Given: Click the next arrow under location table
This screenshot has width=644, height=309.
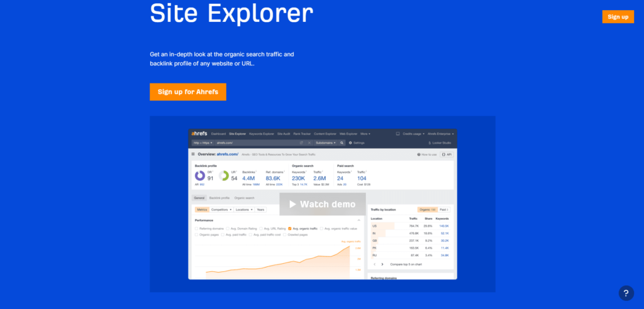Looking at the screenshot, I should pos(382,264).
